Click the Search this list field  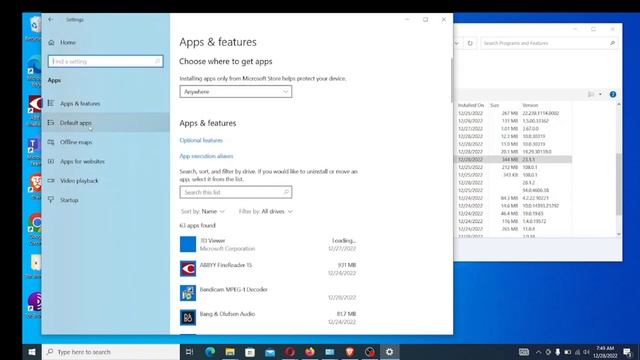click(x=236, y=192)
